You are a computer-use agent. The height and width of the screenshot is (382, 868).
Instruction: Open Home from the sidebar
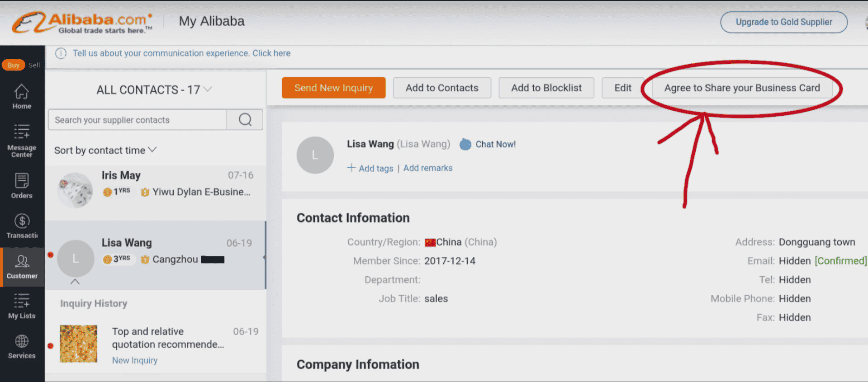(22, 97)
